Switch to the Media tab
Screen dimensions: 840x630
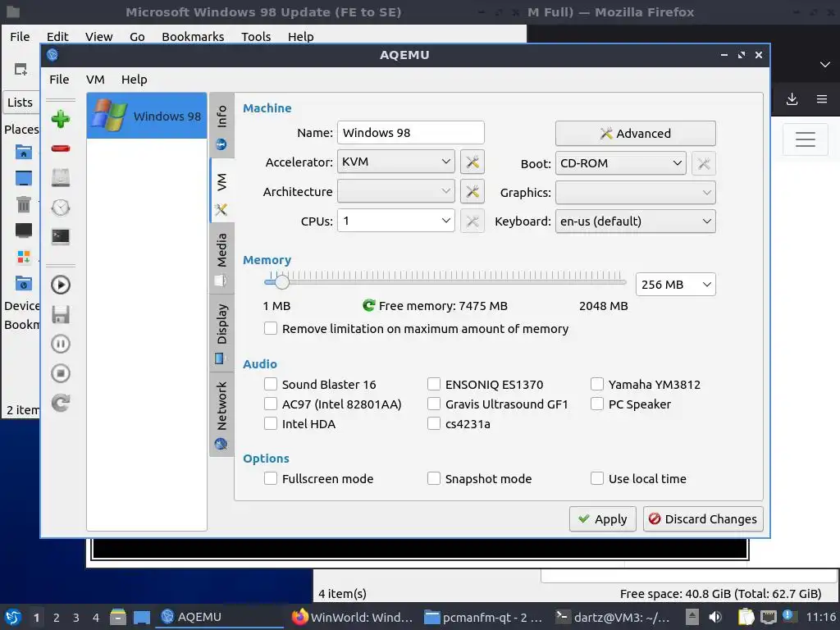click(x=221, y=258)
